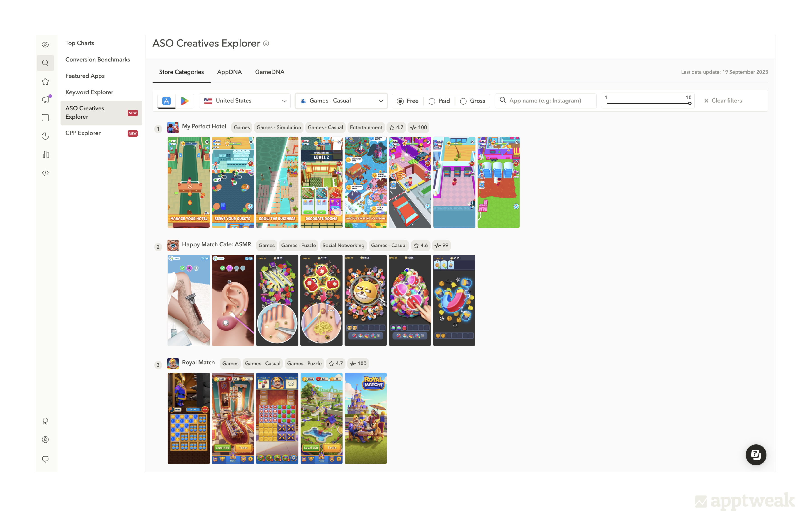This screenshot has height=527, width=812.
Task: Open the Manage Your Hotel screenshot thumbnail
Action: (x=189, y=182)
